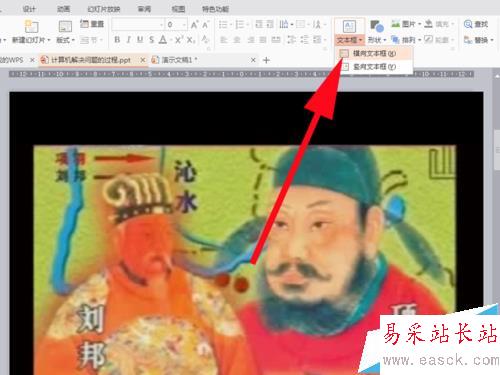Choose 横向文本框 horizontal text box
Image resolution: width=500 pixels, height=375 pixels.
tap(374, 53)
